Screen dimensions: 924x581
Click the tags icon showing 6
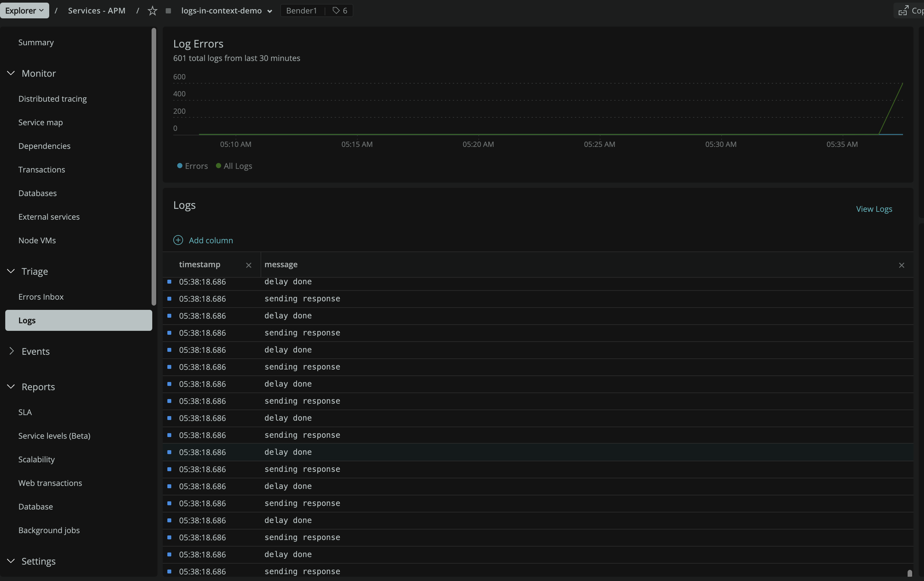[x=340, y=11]
